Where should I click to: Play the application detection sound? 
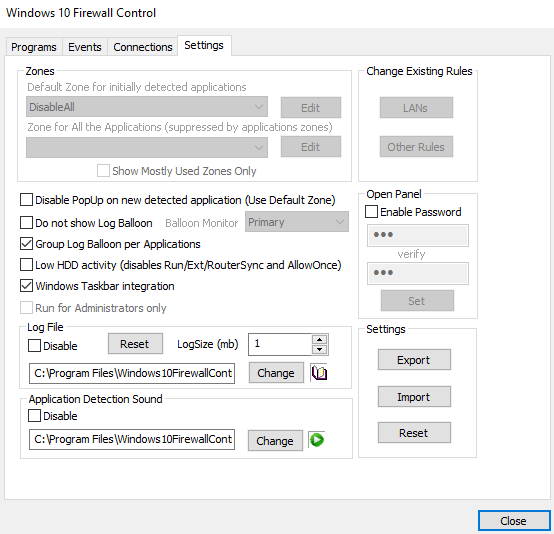click(317, 440)
